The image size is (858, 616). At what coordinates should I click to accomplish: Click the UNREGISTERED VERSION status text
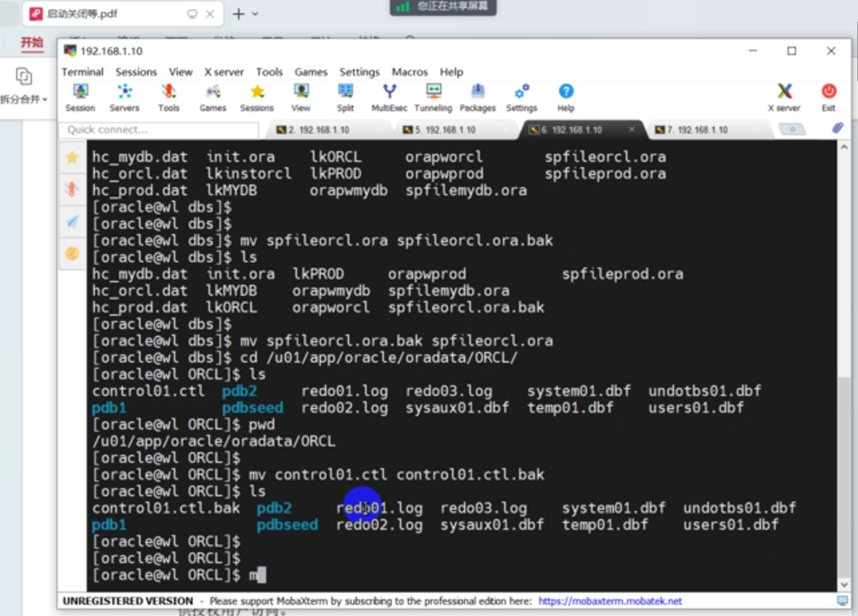click(128, 601)
